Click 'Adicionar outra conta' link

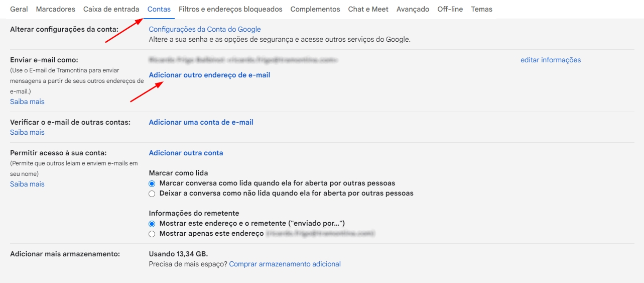point(186,153)
